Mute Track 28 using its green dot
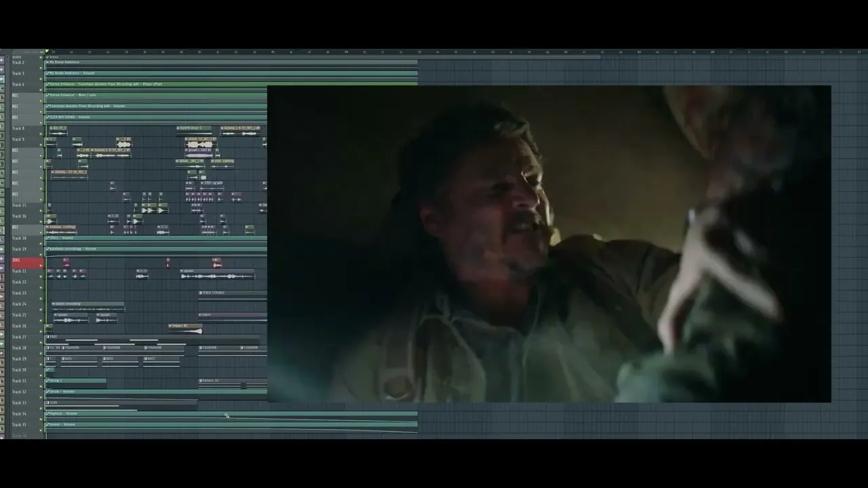Image resolution: width=868 pixels, height=488 pixels. (x=41, y=352)
